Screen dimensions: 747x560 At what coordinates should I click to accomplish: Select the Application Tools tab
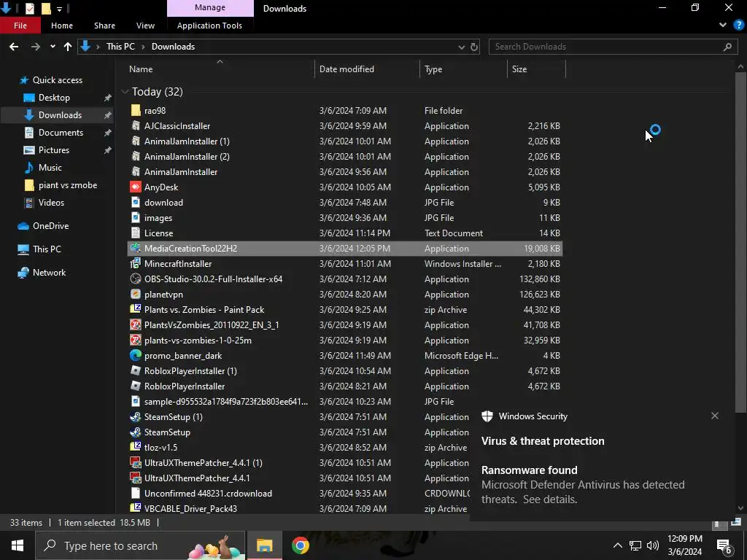point(209,26)
